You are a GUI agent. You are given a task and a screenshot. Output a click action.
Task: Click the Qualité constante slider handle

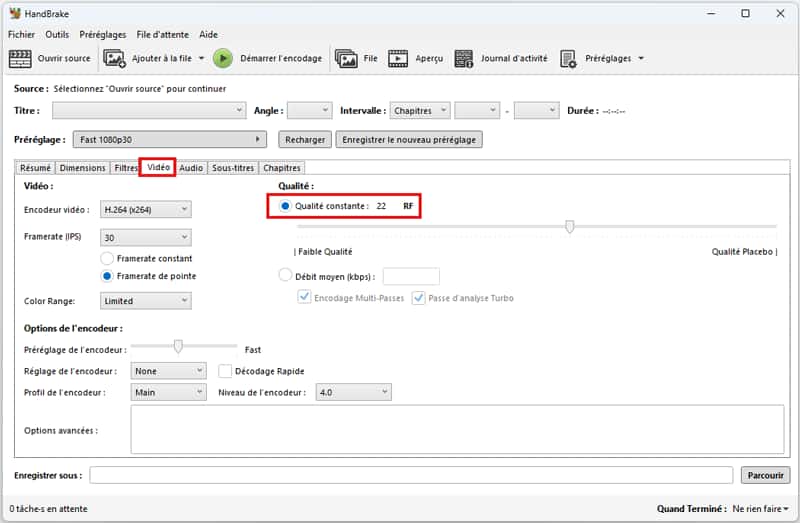[x=570, y=227]
